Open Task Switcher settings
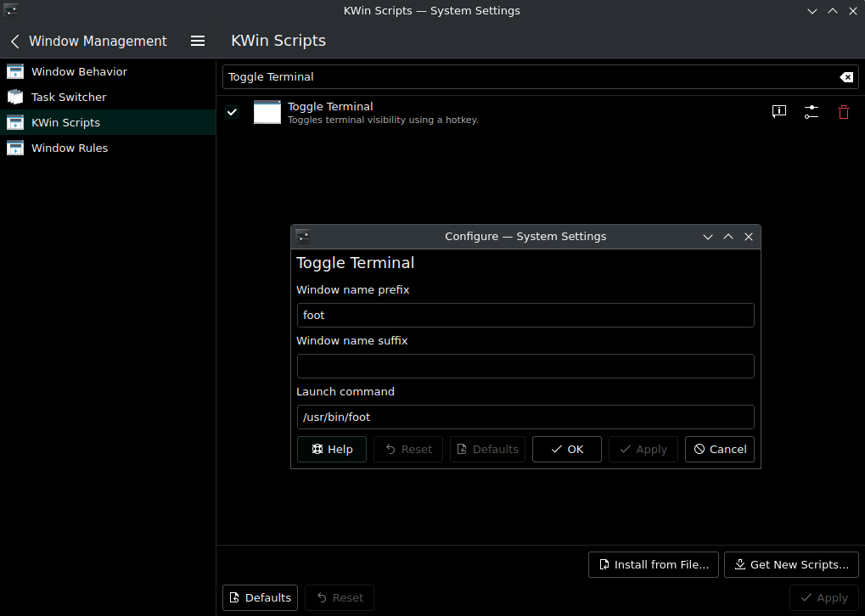Screen dimensions: 865x616 tap(108, 97)
